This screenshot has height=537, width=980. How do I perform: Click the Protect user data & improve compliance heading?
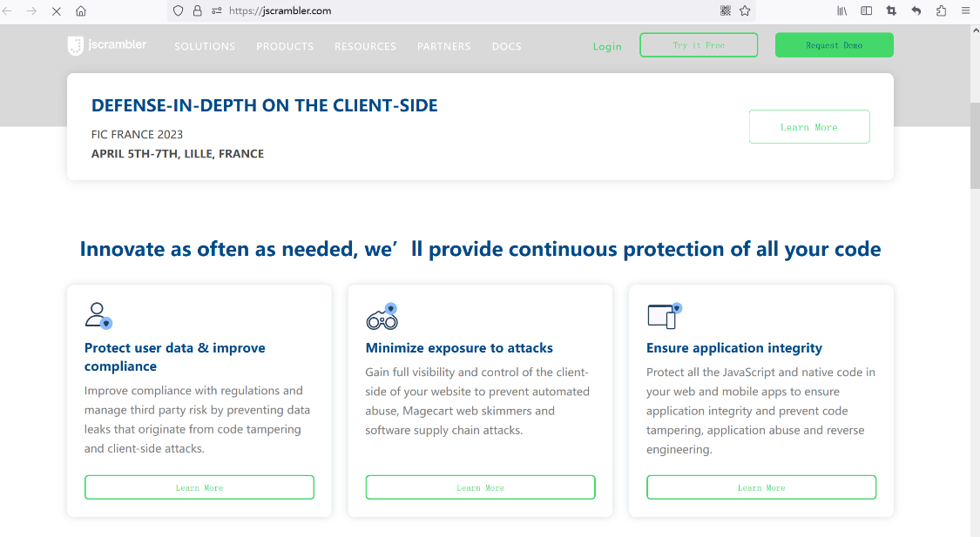pyautogui.click(x=175, y=357)
